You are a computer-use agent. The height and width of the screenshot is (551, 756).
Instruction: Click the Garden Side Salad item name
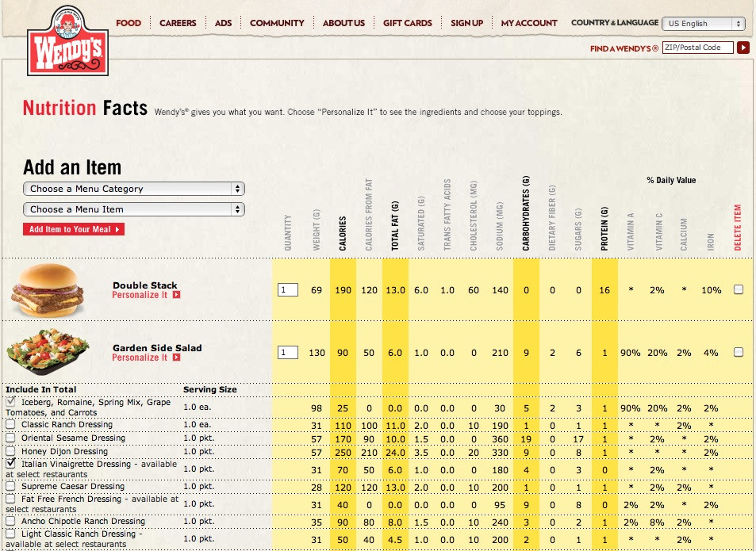tap(157, 348)
